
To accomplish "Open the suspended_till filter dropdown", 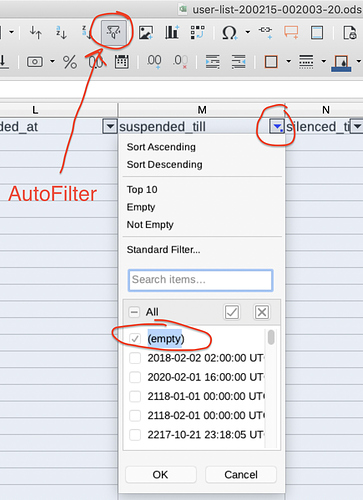I will pyautogui.click(x=277, y=127).
